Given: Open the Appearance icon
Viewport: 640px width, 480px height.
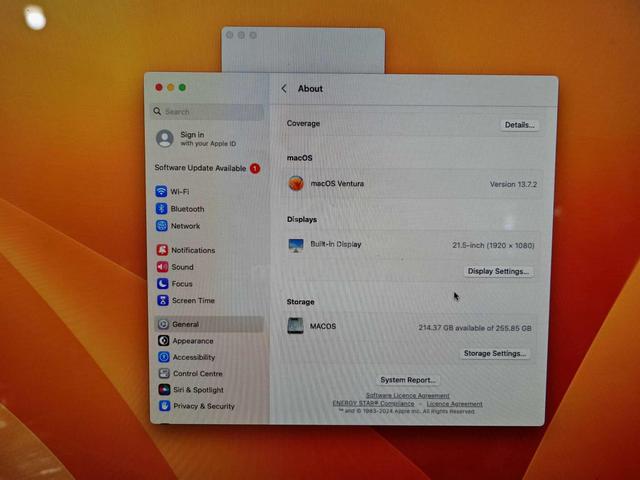Looking at the screenshot, I should [164, 340].
